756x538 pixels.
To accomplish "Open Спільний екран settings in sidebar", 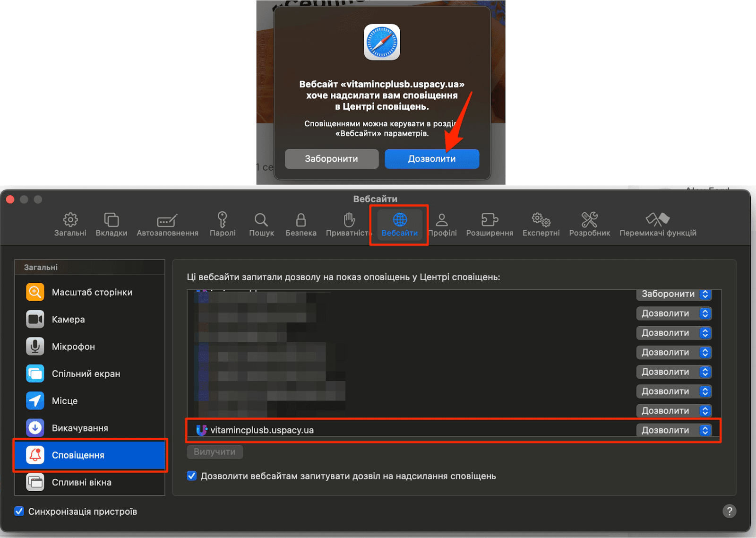I will (x=90, y=374).
